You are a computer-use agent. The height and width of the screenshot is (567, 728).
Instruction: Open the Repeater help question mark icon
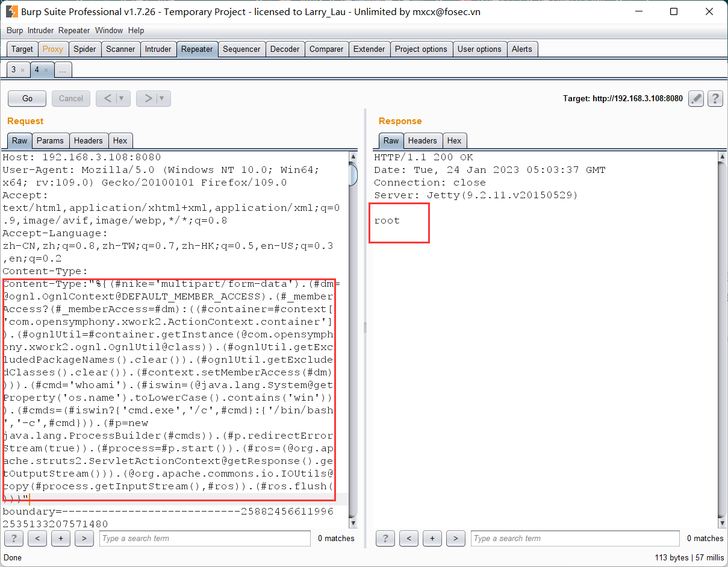point(715,98)
